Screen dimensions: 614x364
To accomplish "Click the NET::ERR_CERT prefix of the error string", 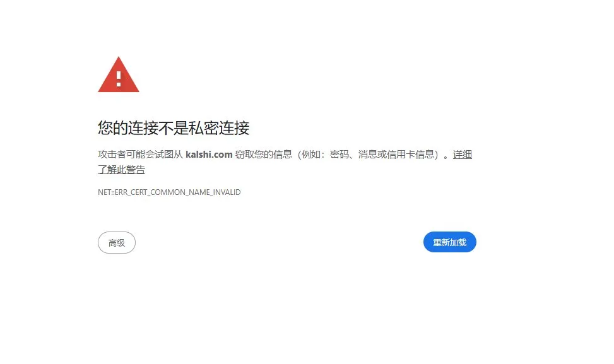I will pos(122,192).
